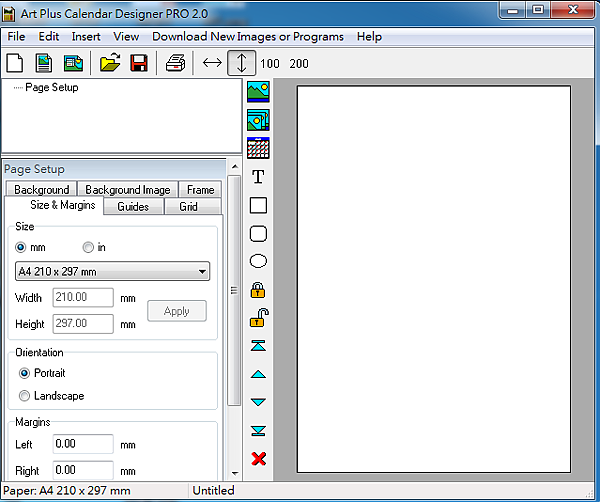This screenshot has height=502, width=600.
Task: Select Page Setup in the tree
Action: 52,87
